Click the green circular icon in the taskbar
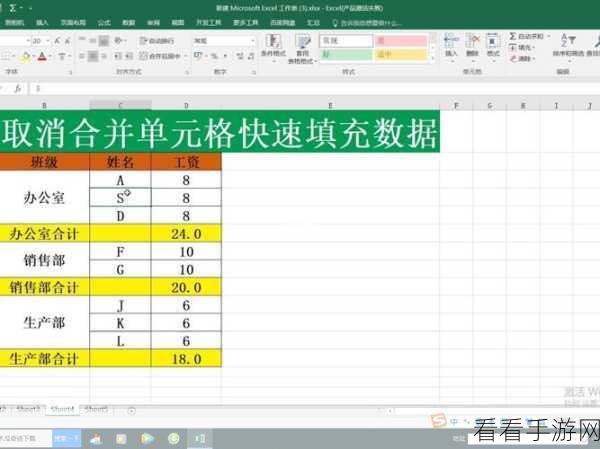Viewport: 600px width, 449px height. [174, 438]
